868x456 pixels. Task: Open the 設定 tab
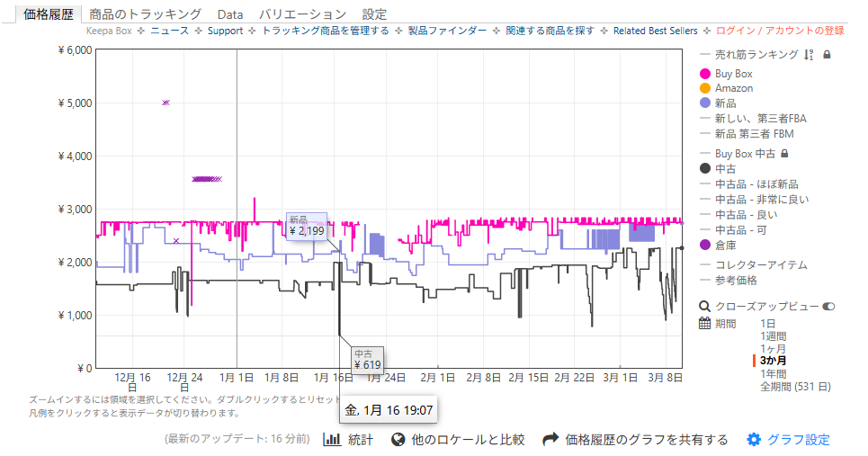[x=374, y=14]
